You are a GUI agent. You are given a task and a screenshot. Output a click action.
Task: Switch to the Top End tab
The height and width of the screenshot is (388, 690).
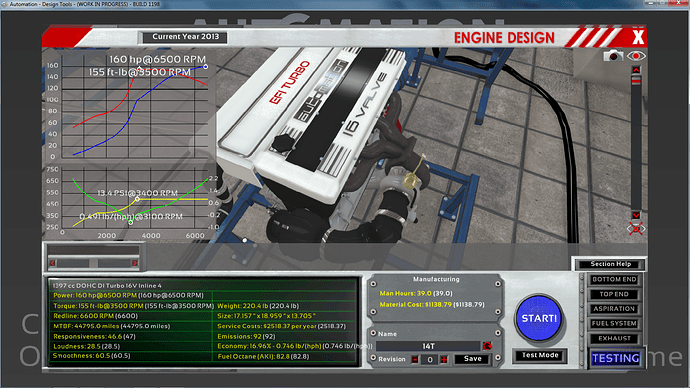614,294
